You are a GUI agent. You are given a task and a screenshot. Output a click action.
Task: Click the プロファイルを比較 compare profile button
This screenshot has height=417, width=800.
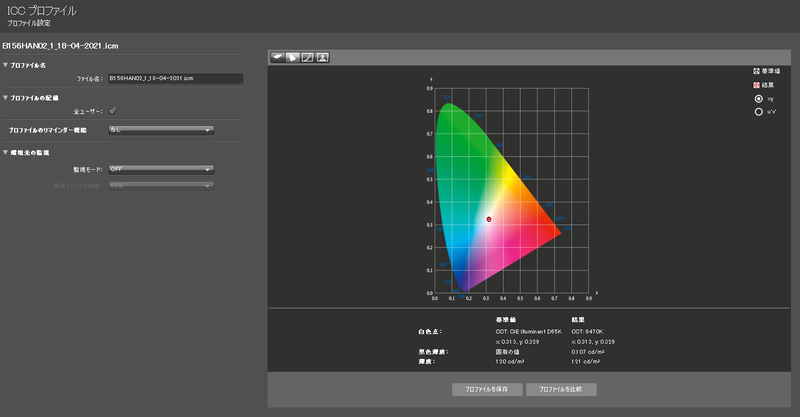(x=561, y=389)
